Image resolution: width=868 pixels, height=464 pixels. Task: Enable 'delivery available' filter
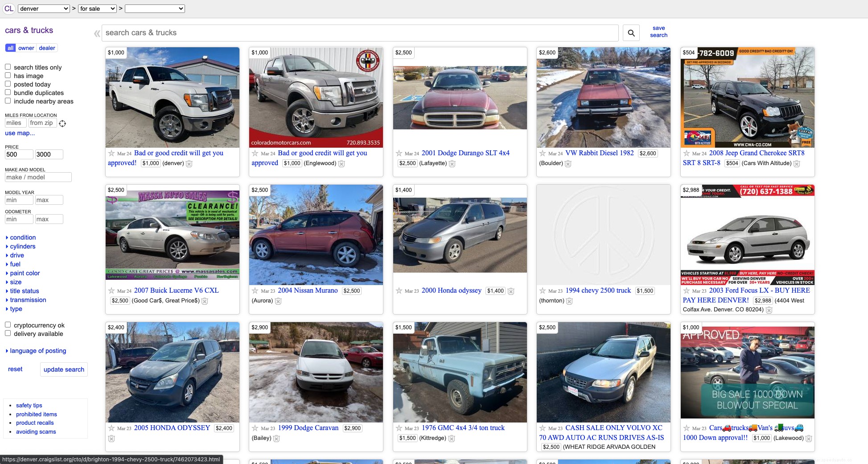click(x=8, y=333)
